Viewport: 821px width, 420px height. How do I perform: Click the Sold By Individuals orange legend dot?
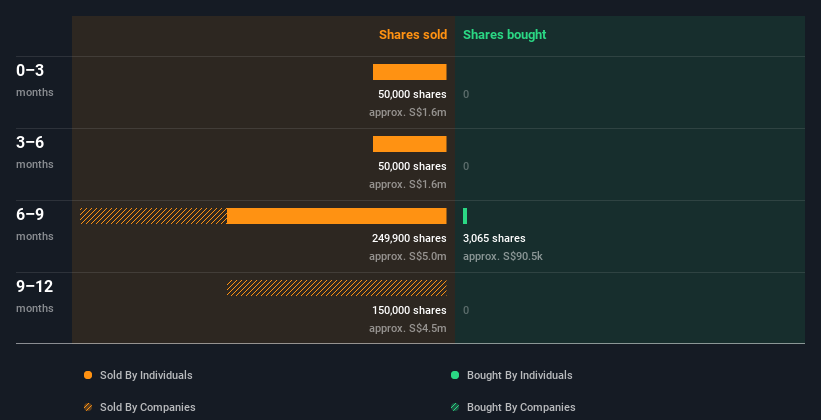click(x=88, y=375)
